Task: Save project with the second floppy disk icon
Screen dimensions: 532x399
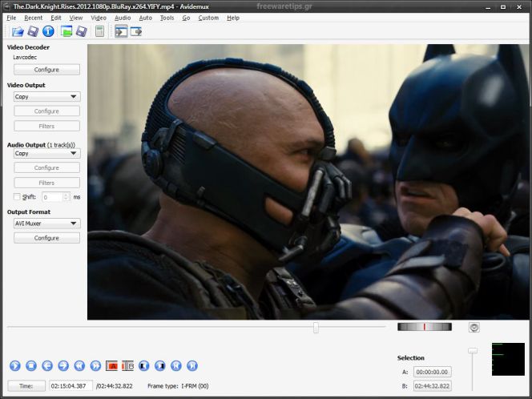Action: pos(82,31)
